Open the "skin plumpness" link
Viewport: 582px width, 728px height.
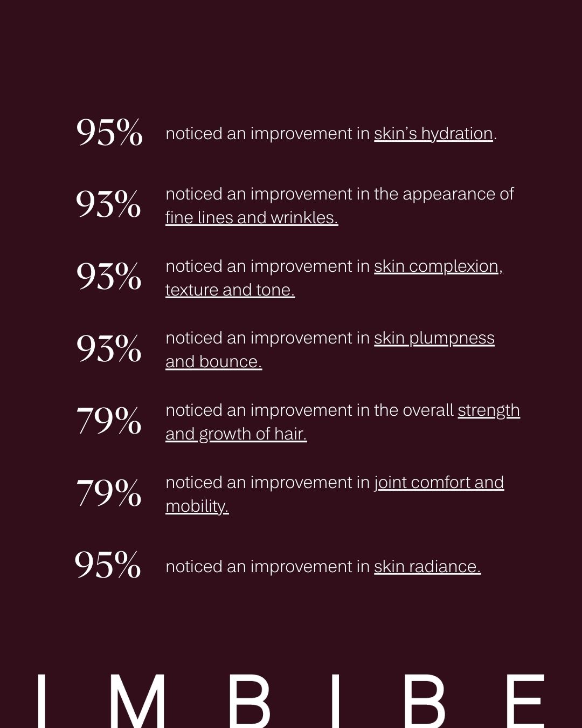(434, 338)
